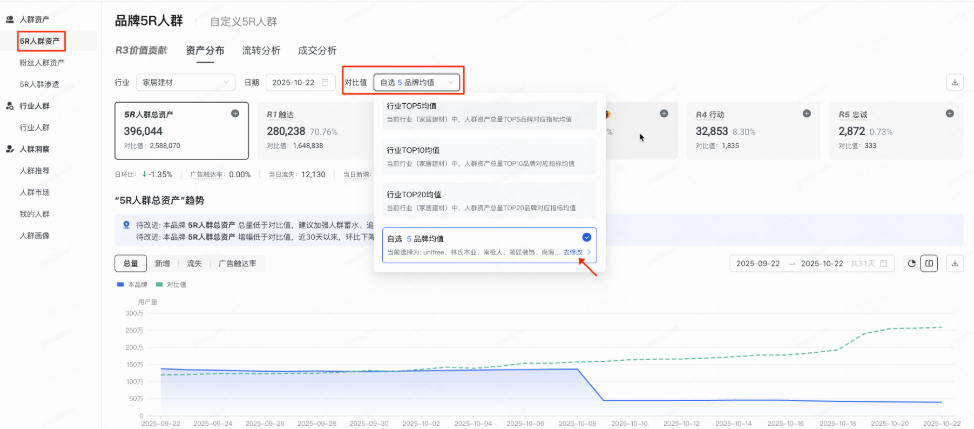Image resolution: width=974 pixels, height=429 pixels.
Task: Click the 2025-10-22 日期 input field
Action: [301, 83]
